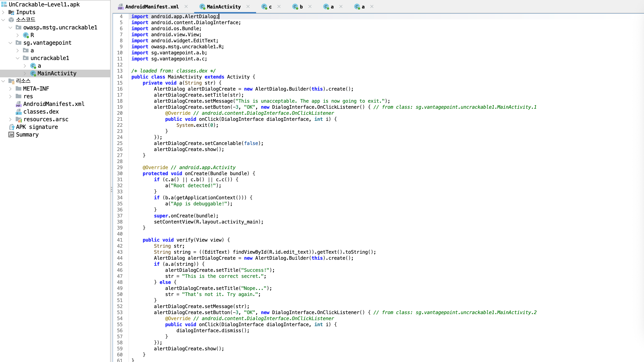Click the panel splitter drag handle
644x362 pixels.
[x=111, y=189]
